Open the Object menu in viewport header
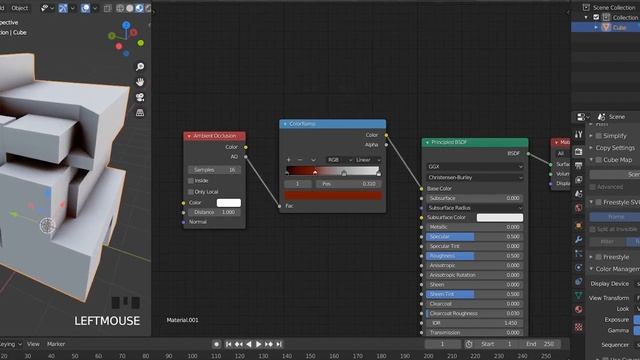Viewport: 640px width, 360px height. pos(20,8)
